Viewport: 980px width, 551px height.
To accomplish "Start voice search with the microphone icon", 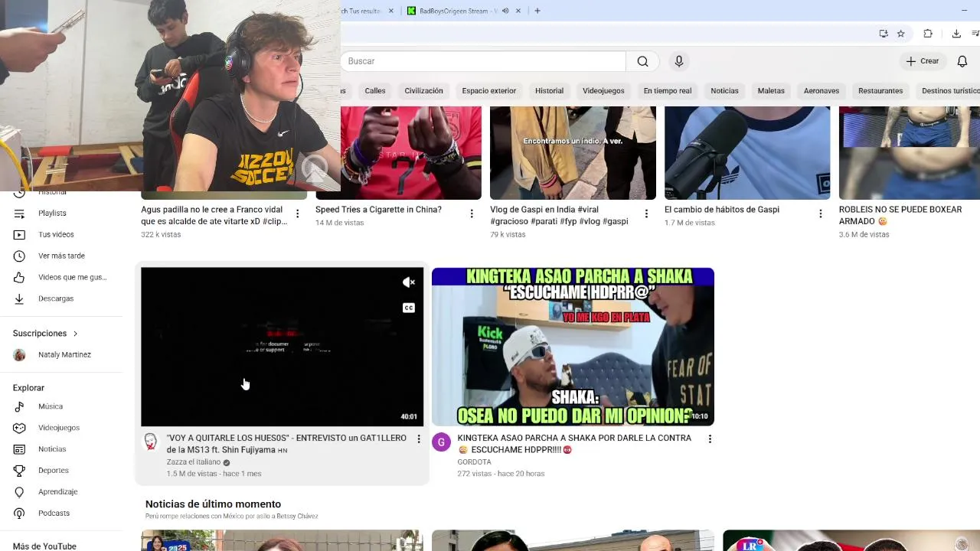I will click(x=679, y=61).
